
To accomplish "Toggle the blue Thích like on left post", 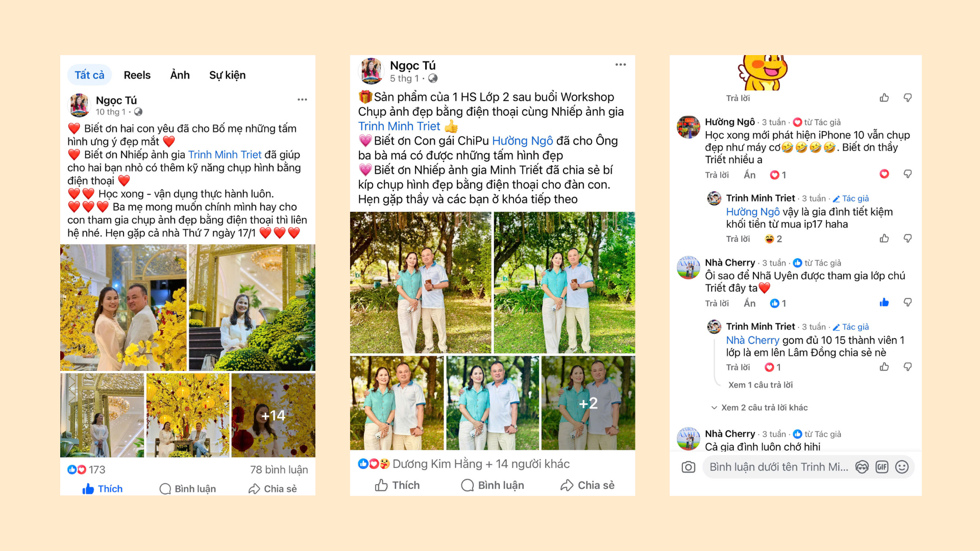I will tap(103, 489).
